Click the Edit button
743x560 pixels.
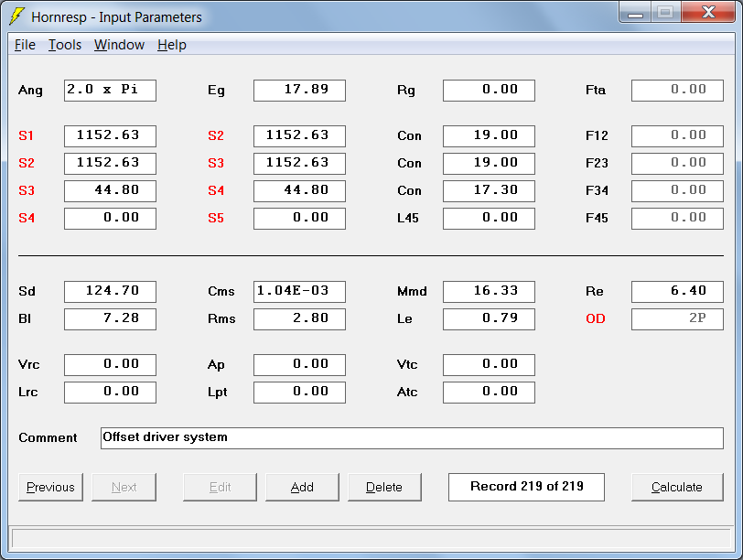coord(220,487)
